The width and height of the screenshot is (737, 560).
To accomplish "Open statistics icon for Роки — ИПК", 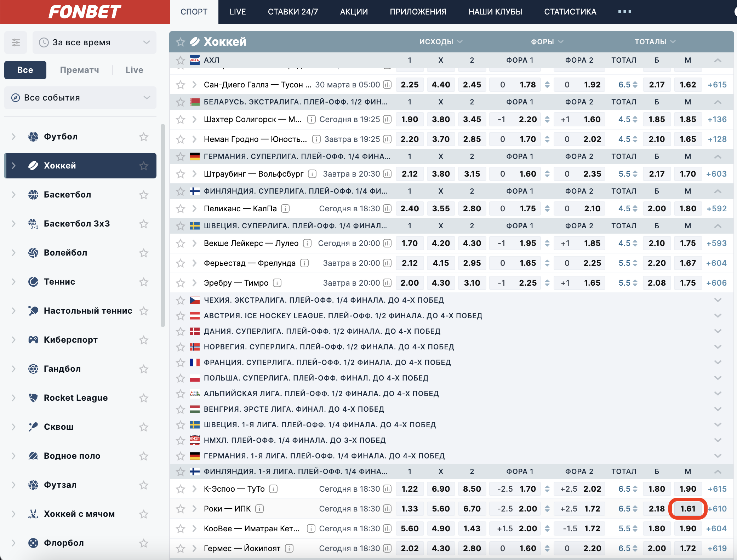I will pos(388,509).
